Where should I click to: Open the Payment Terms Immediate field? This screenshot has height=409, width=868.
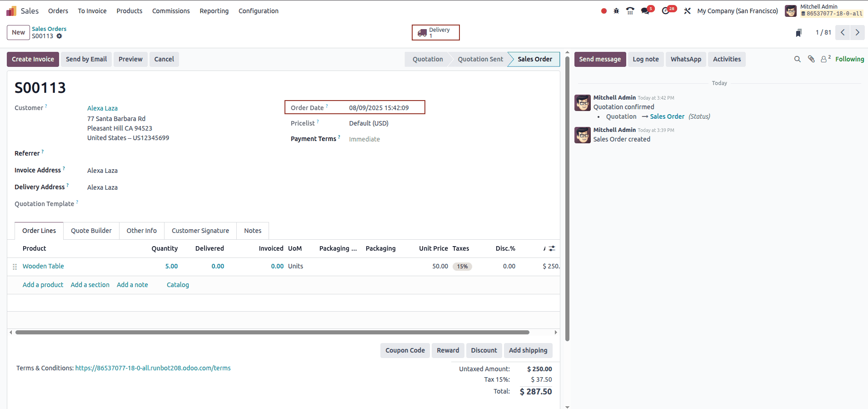point(364,139)
